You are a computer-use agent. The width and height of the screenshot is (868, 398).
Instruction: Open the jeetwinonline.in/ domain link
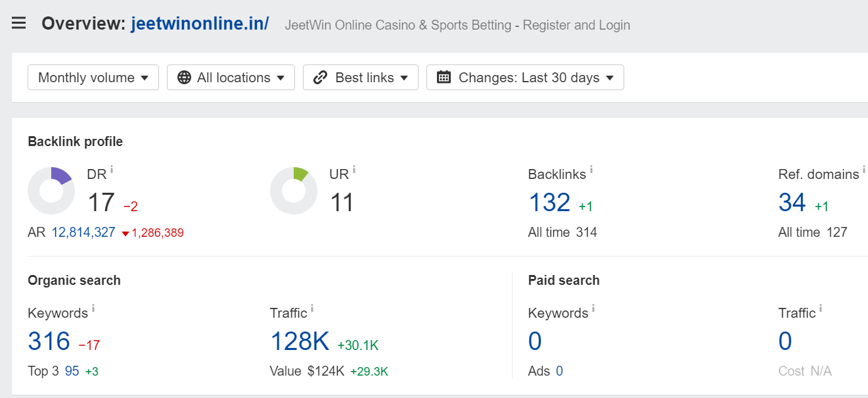[200, 24]
